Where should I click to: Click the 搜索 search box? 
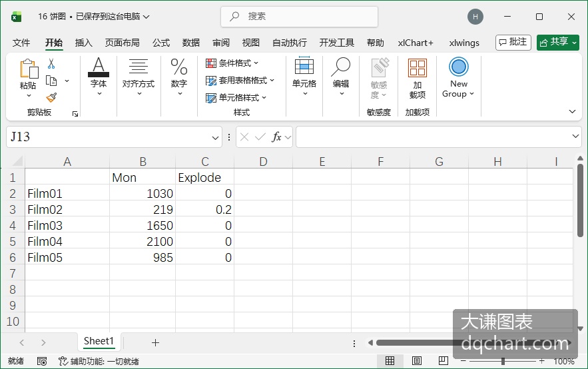point(299,17)
